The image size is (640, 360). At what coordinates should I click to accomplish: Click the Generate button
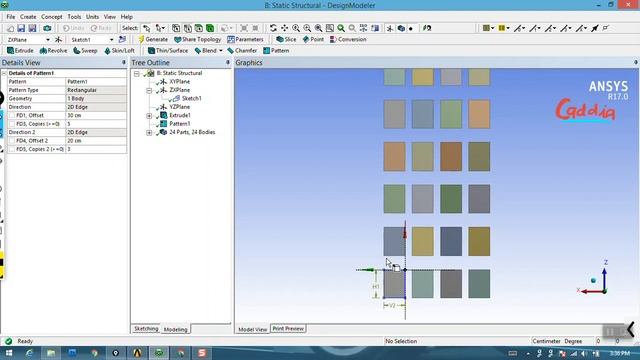(153, 40)
